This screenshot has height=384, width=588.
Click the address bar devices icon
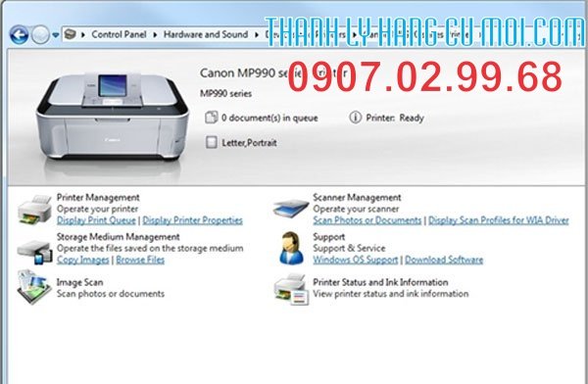click(71, 34)
